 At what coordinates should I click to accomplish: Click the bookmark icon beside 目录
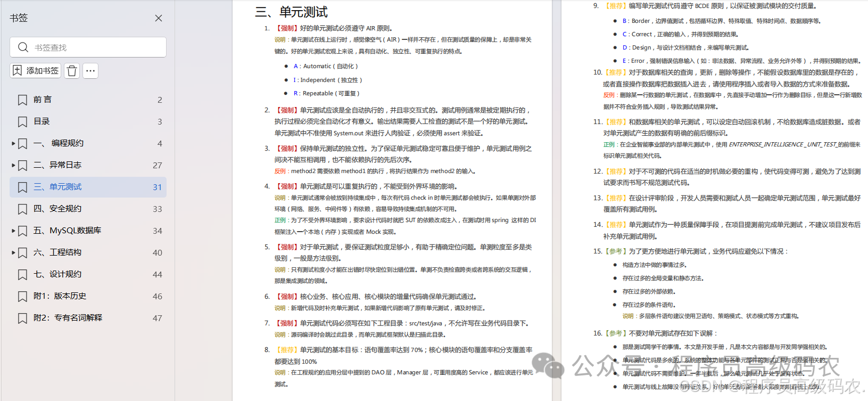point(22,121)
